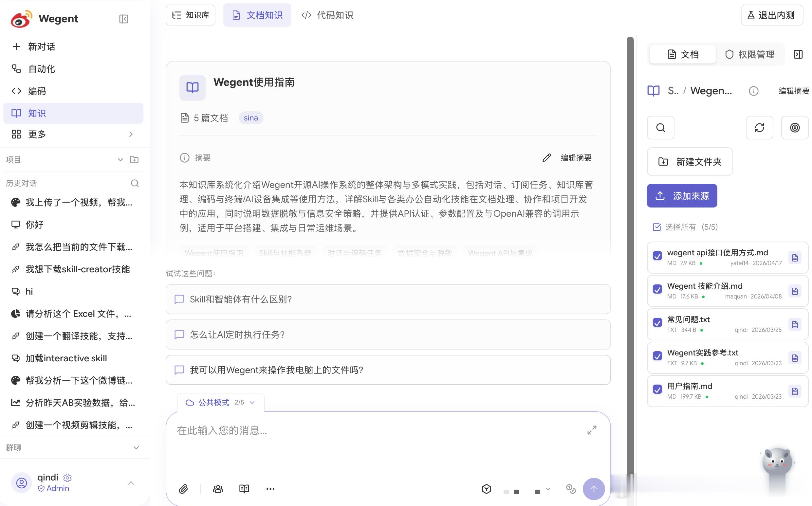Ask 'Skill和智能体有什么区别?' suggestion

click(x=388, y=299)
